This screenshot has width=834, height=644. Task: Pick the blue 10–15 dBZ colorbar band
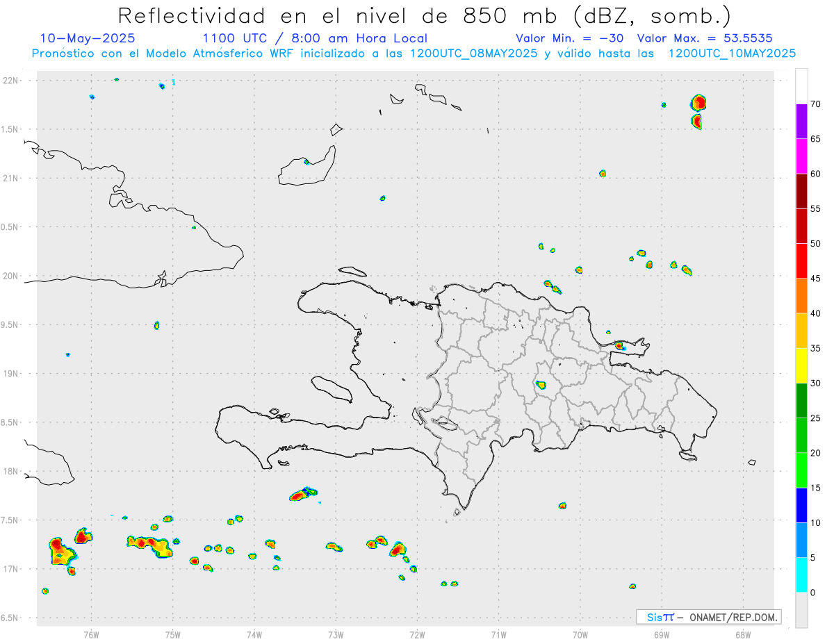(x=801, y=505)
